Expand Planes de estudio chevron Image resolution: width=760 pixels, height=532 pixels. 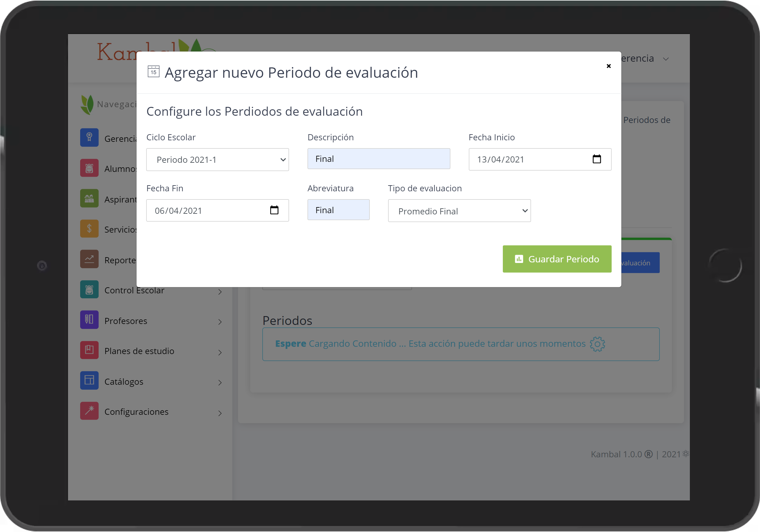pyautogui.click(x=220, y=352)
